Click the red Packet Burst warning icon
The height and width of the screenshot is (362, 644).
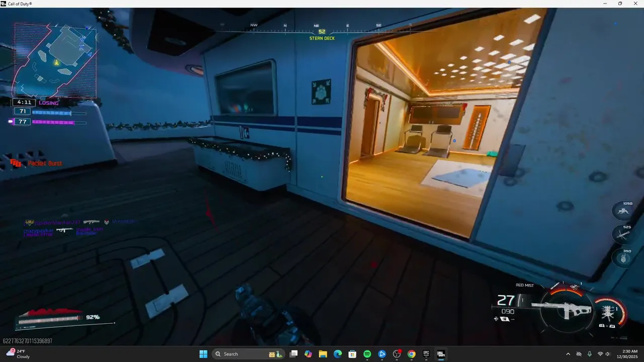point(16,163)
